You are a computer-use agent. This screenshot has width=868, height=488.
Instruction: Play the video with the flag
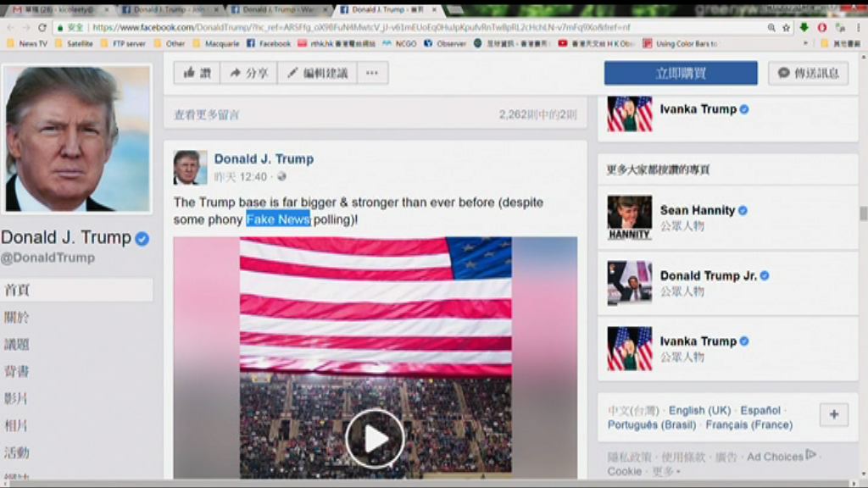coord(375,438)
